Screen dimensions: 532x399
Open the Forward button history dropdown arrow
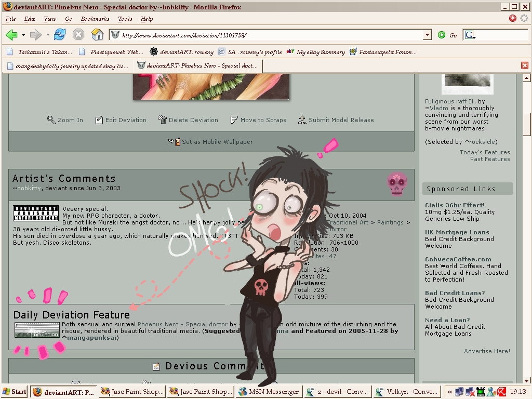(x=48, y=35)
